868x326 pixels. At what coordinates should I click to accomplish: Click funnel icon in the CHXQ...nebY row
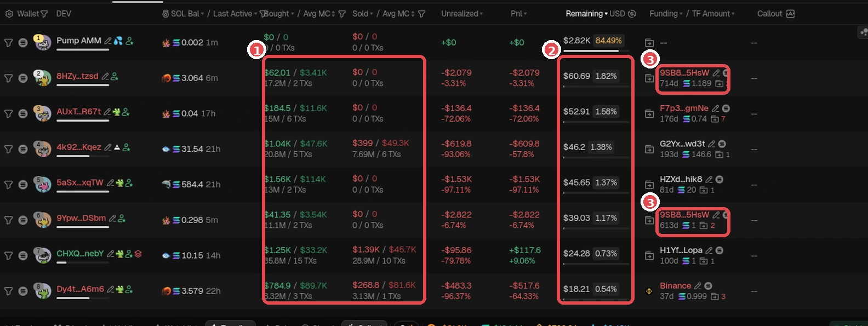tap(8, 255)
